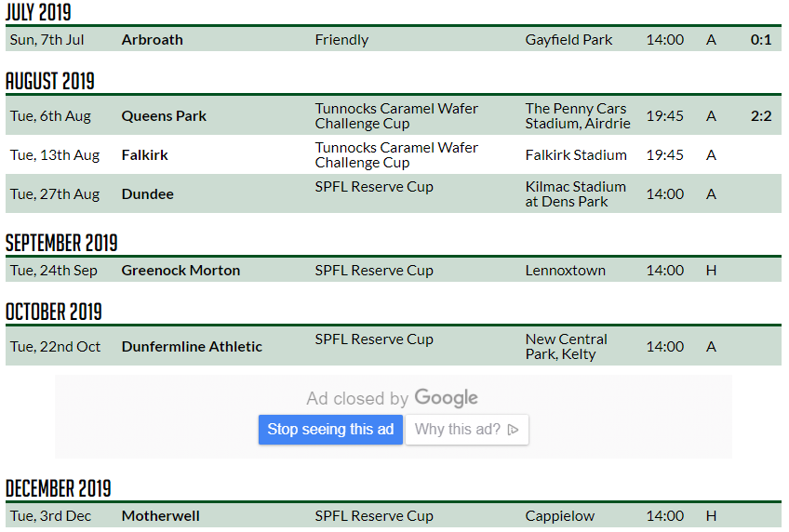The width and height of the screenshot is (789, 532).
Task: Click the Google logo in the closed ad
Action: (x=446, y=398)
